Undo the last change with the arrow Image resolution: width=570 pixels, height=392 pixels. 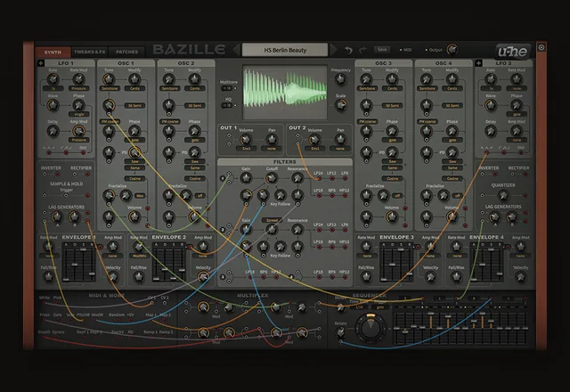(348, 50)
